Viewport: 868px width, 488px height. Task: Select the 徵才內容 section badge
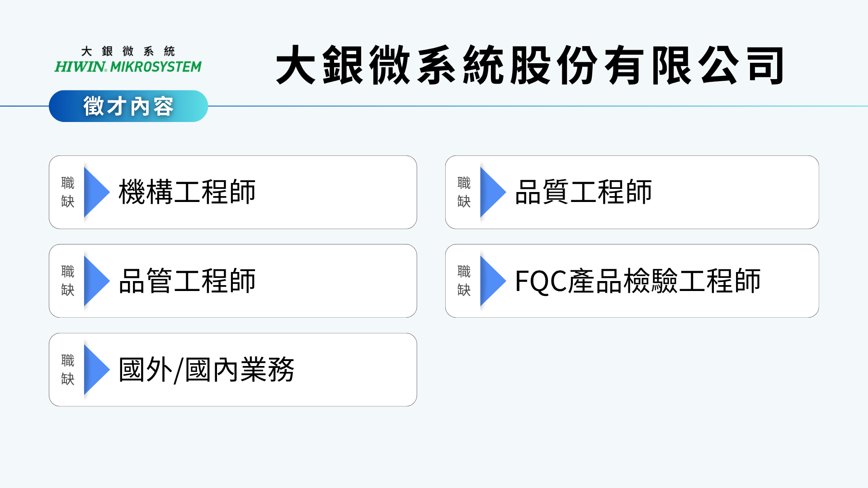coord(128,106)
